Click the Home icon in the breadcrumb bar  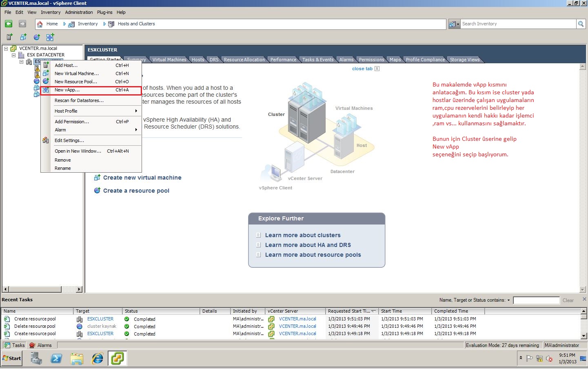(x=40, y=24)
